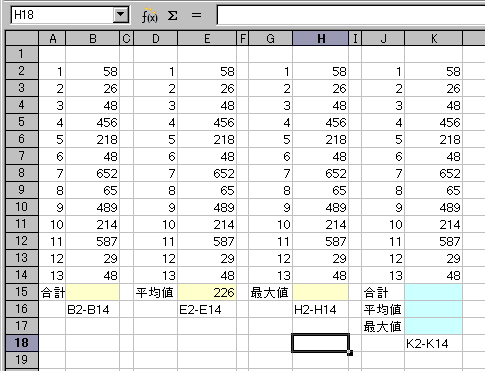Click into the Name Box showing H18
The width and height of the screenshot is (485, 371).
63,15
